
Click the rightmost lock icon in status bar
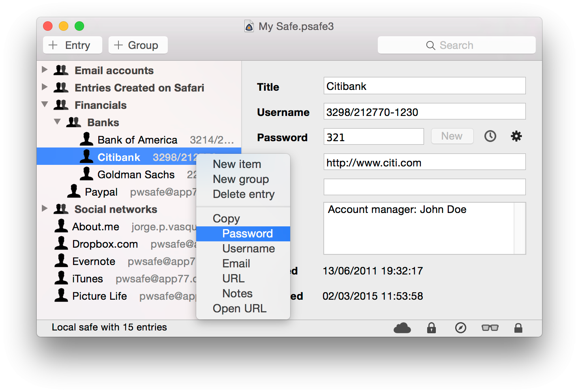click(518, 328)
